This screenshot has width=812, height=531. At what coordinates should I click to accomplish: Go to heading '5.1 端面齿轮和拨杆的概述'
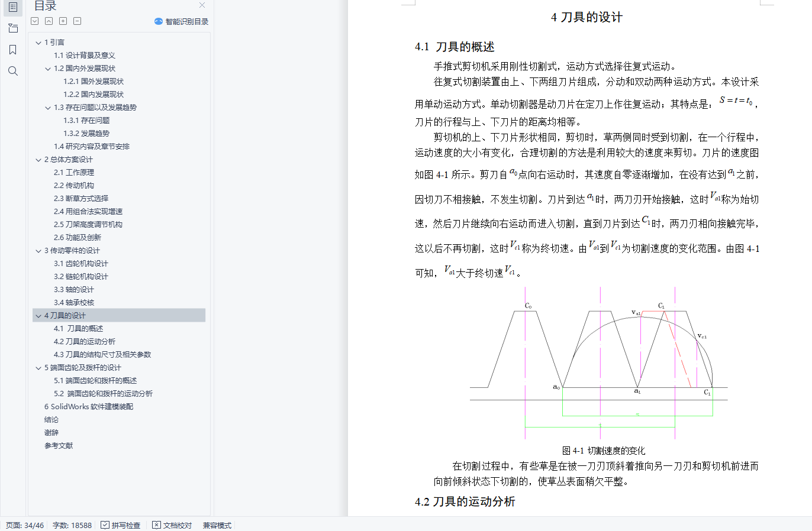95,381
